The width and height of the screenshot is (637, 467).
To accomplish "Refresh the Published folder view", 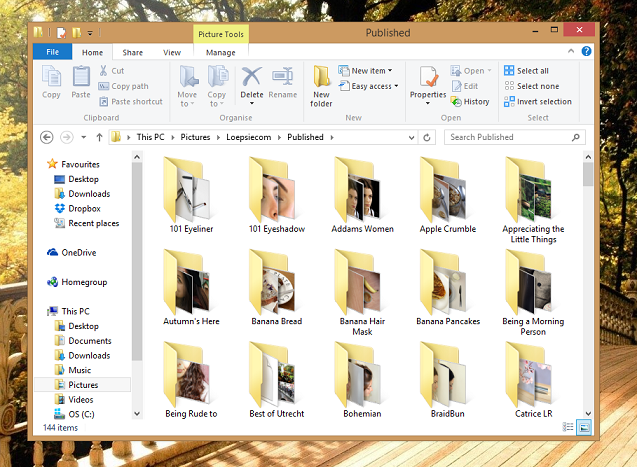I will [427, 137].
